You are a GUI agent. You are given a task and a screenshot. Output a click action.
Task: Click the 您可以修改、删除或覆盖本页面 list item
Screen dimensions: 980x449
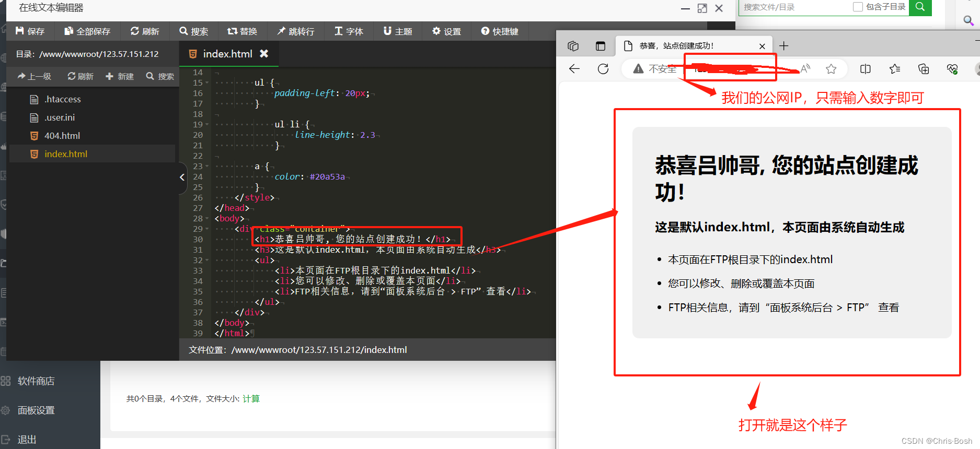pyautogui.click(x=741, y=283)
